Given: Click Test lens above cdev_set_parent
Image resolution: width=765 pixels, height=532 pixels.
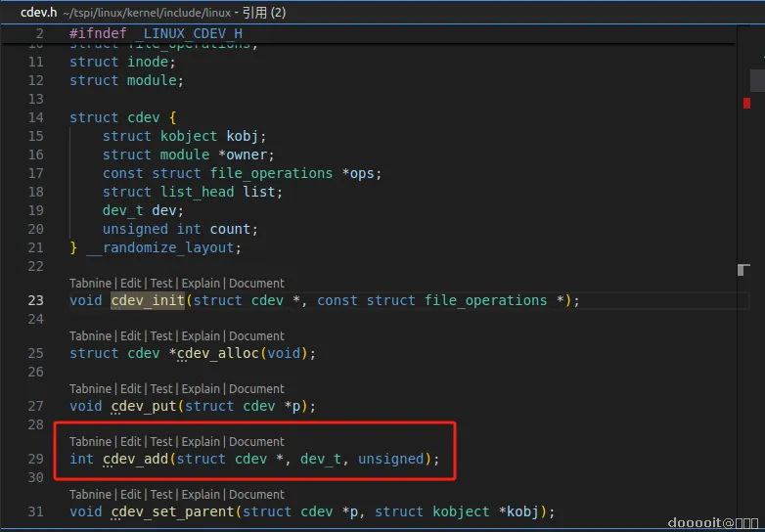Looking at the screenshot, I should pos(161,495).
